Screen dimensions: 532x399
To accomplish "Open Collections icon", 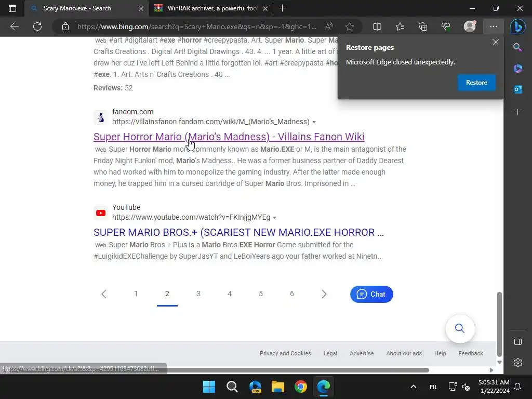I will [423, 26].
